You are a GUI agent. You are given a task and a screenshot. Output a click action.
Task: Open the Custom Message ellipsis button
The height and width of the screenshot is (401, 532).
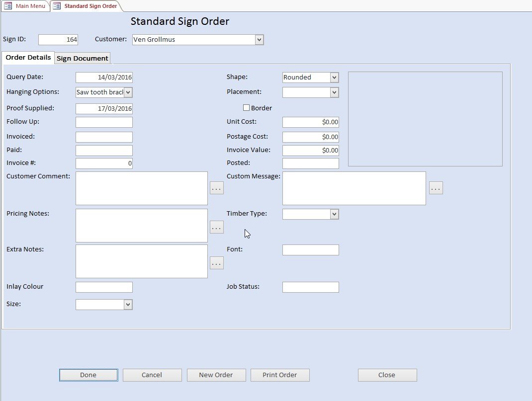[436, 188]
